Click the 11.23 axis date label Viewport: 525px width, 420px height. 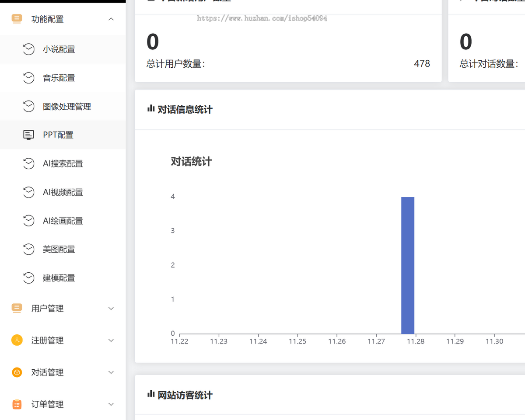click(x=219, y=341)
